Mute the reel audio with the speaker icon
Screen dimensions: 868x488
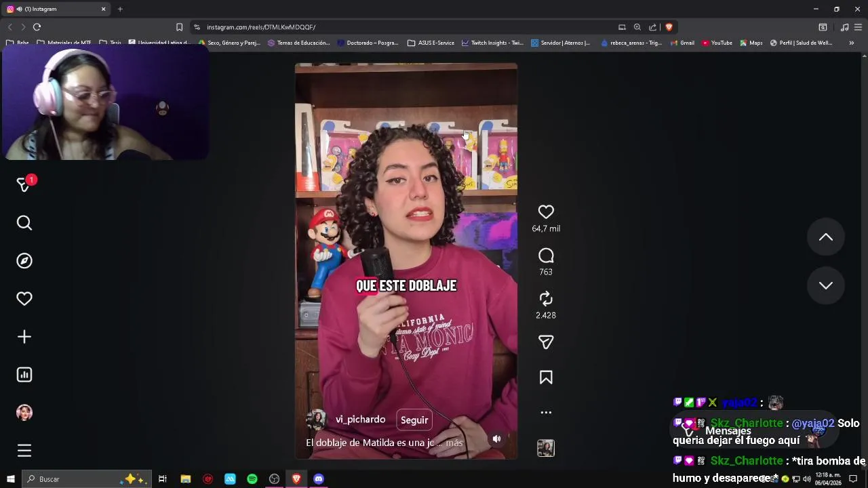pyautogui.click(x=496, y=439)
